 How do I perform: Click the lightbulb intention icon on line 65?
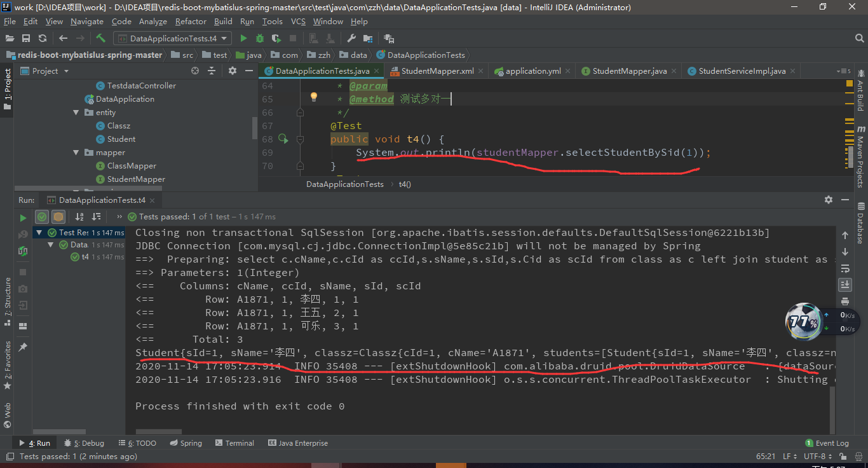tap(313, 97)
